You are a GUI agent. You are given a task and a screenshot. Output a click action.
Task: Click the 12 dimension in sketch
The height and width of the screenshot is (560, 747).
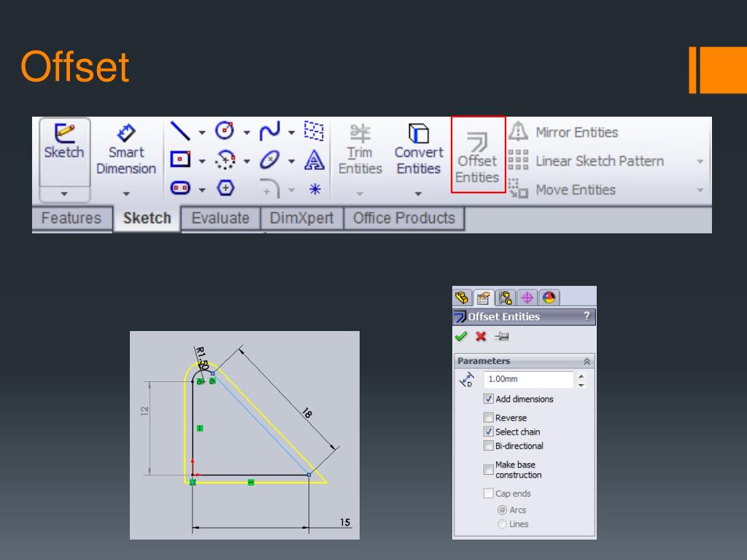click(x=144, y=411)
